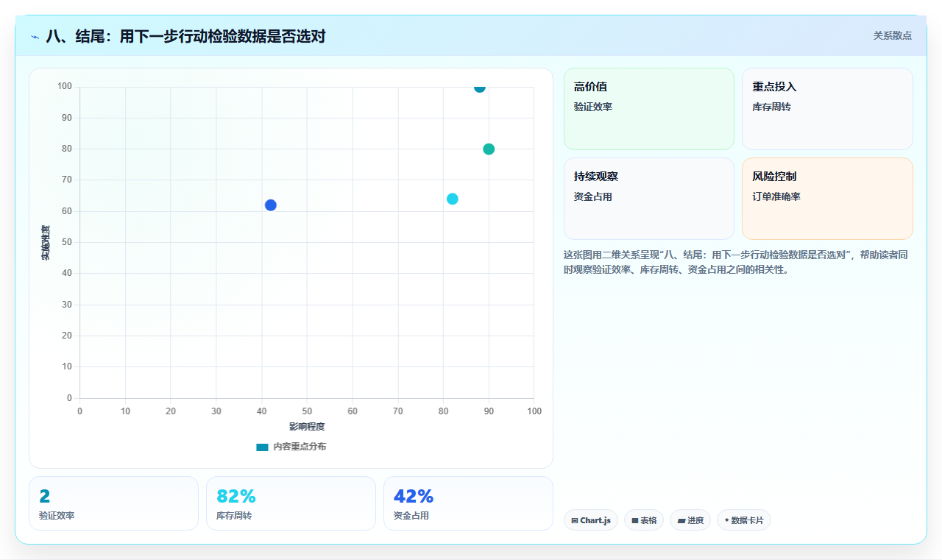Click the section title 八、结尾 heading
This screenshot has height=560, width=942.
pyautogui.click(x=185, y=36)
